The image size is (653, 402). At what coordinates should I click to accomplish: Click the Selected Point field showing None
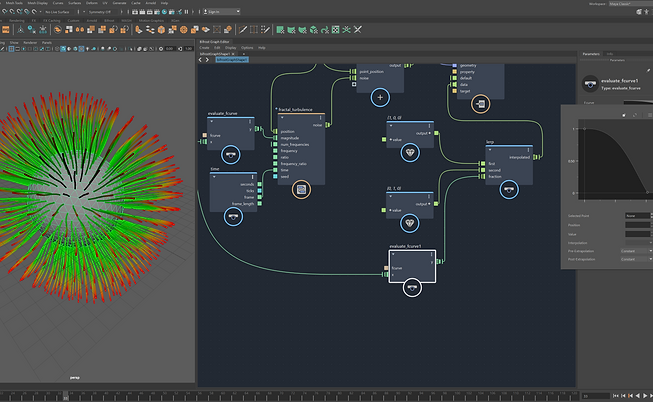[637, 216]
